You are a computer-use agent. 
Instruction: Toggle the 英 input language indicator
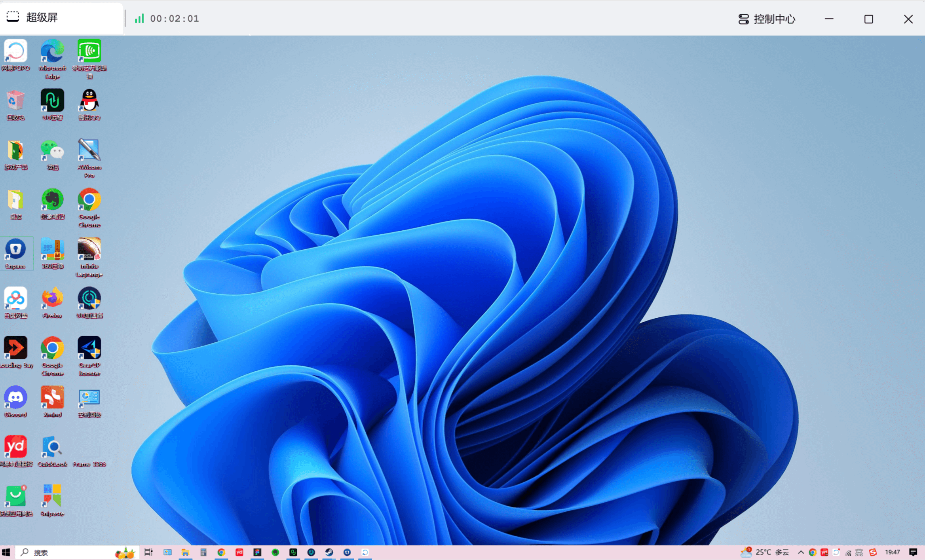(859, 552)
